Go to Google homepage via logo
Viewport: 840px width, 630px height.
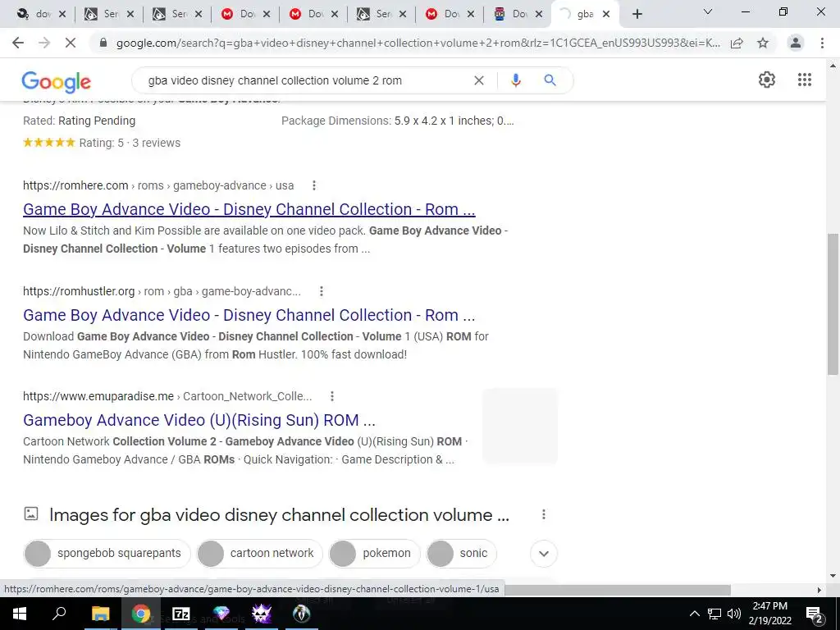tap(57, 81)
